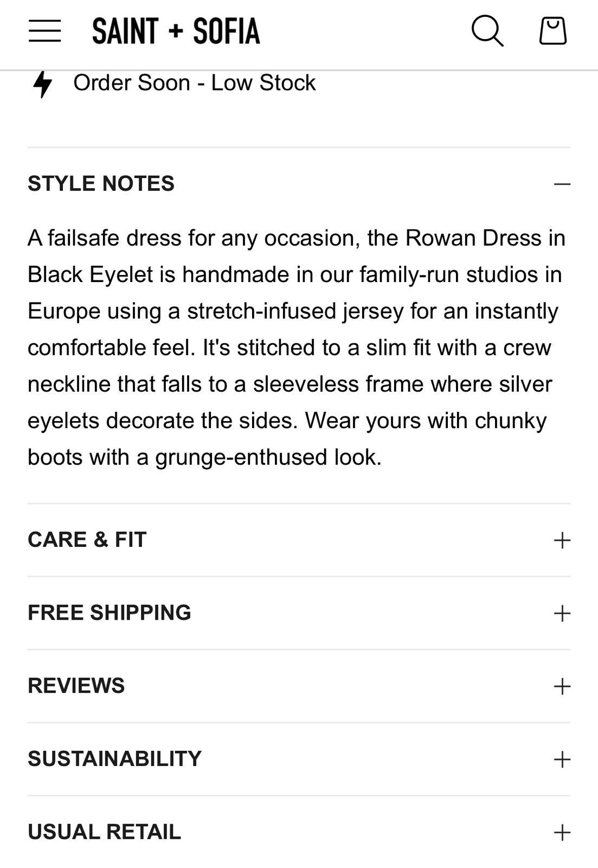Expand Free Shipping plus icon
This screenshot has width=598, height=868.
tap(562, 613)
